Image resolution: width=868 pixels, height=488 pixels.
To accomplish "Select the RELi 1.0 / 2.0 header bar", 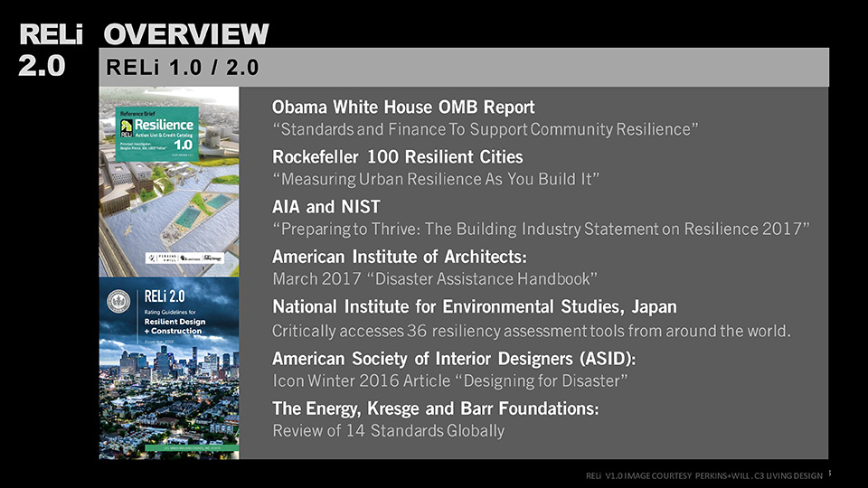I will click(x=463, y=67).
